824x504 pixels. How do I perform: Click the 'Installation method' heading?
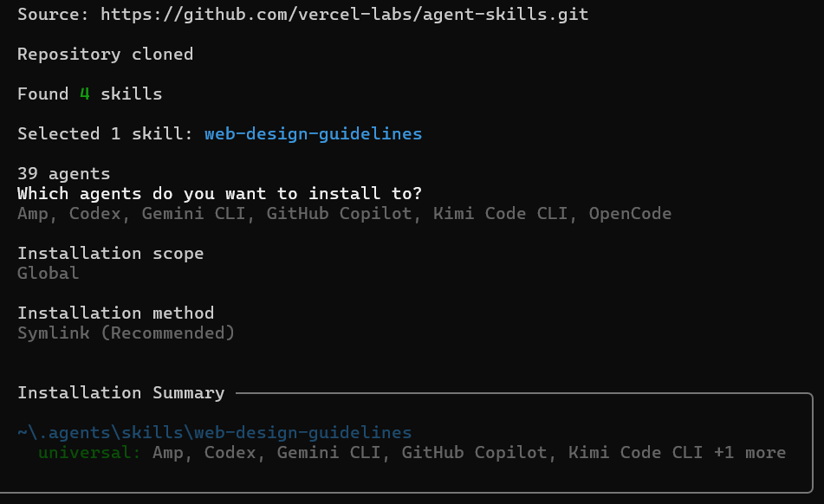pyautogui.click(x=115, y=313)
